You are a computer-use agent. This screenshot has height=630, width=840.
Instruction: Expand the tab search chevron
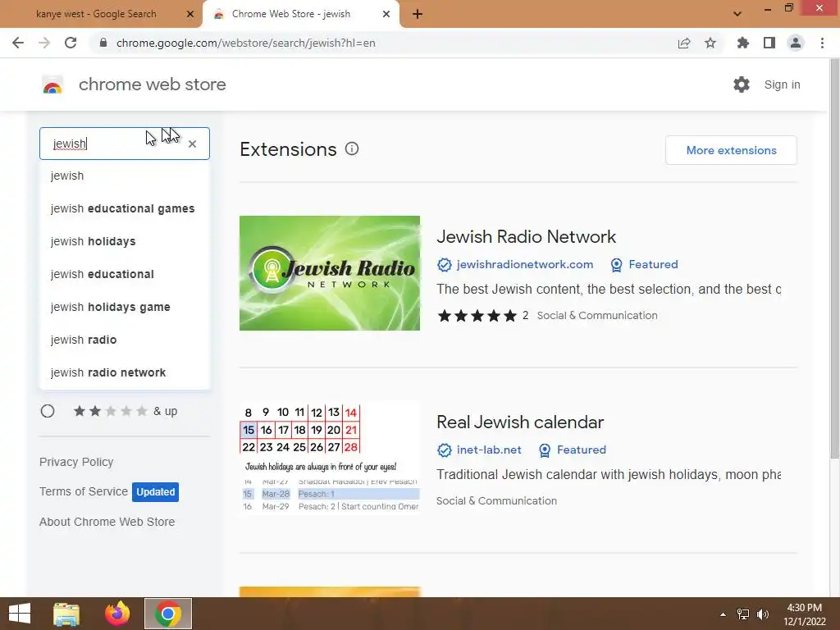(737, 14)
